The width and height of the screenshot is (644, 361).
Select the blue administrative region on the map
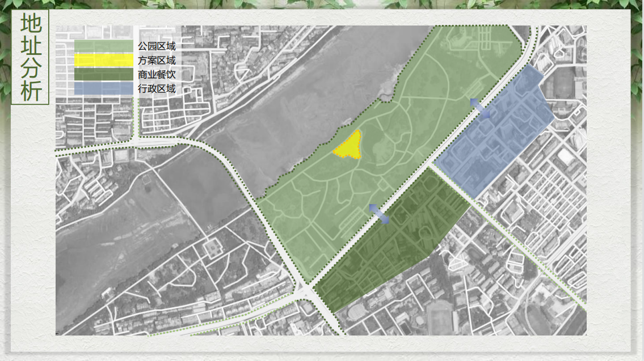pyautogui.click(x=494, y=136)
